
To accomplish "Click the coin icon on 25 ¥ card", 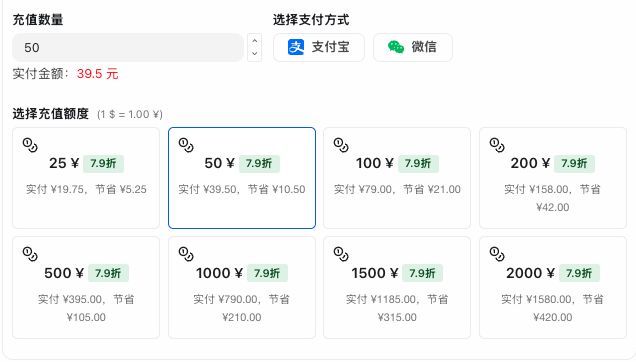I will coord(30,145).
